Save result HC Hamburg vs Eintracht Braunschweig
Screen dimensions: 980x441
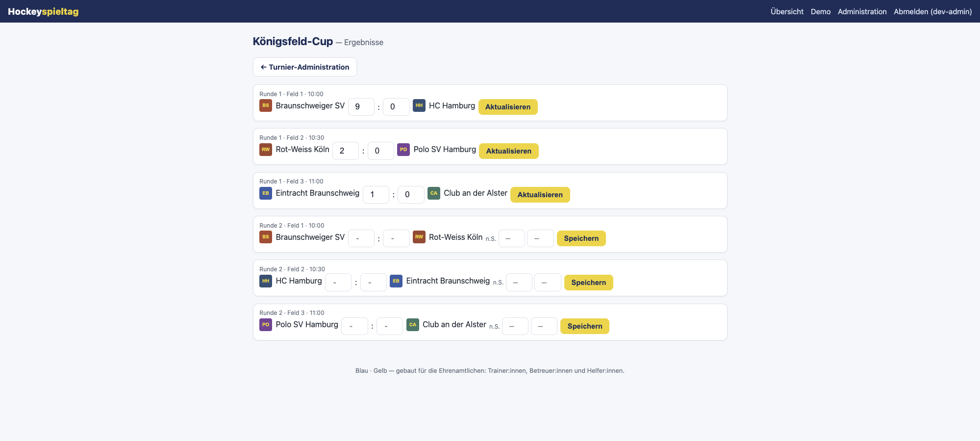pyautogui.click(x=589, y=283)
